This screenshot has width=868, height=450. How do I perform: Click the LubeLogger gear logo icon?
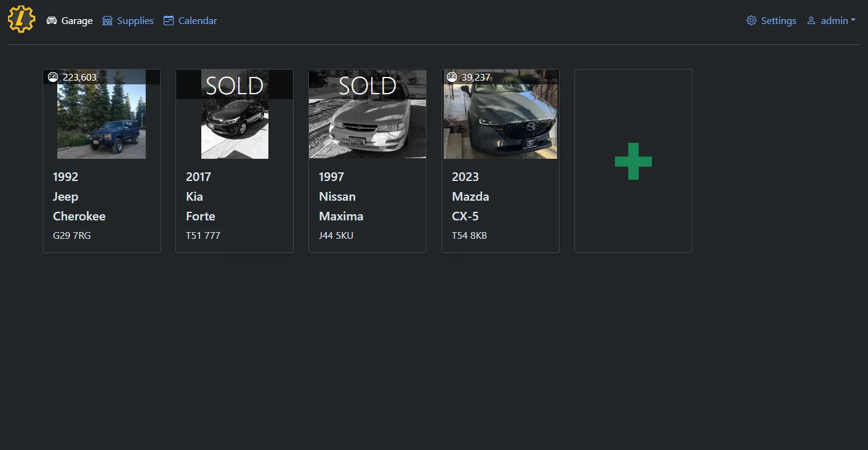click(21, 19)
